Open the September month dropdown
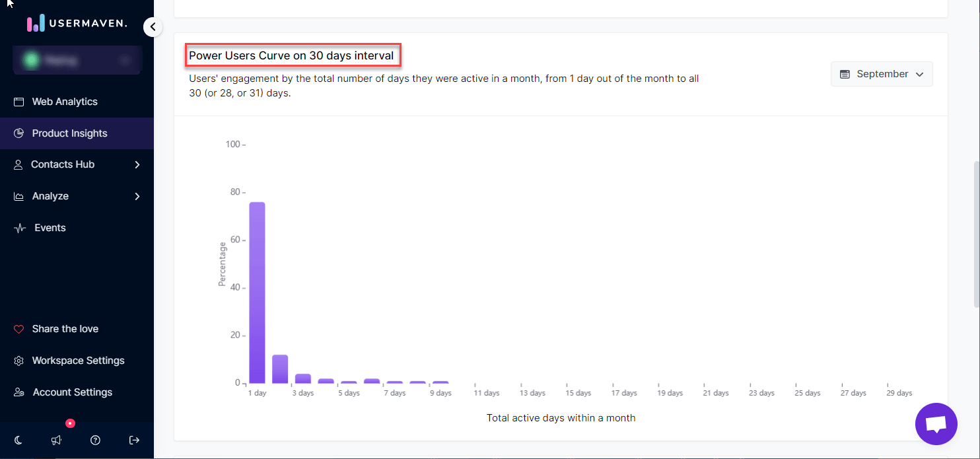 [881, 74]
